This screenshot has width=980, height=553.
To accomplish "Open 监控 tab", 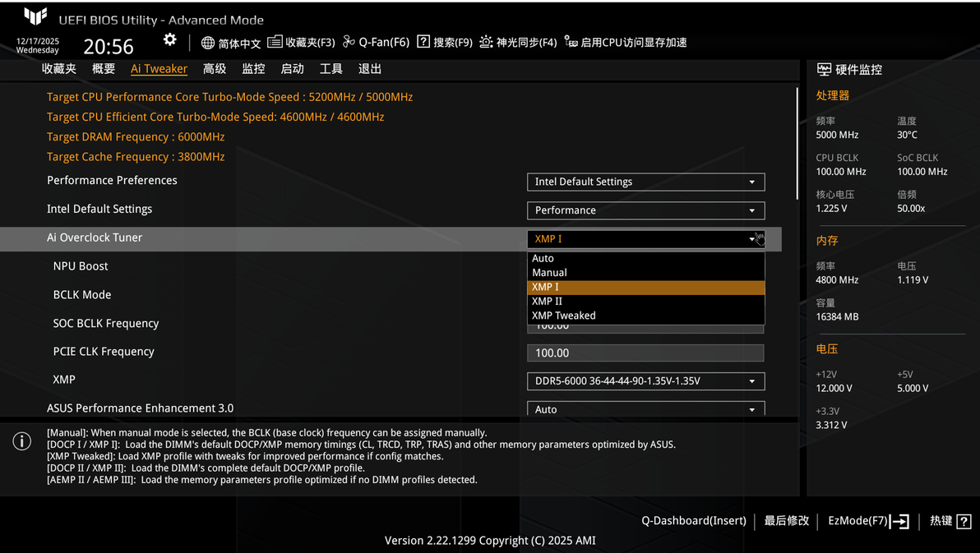I will click(x=253, y=69).
